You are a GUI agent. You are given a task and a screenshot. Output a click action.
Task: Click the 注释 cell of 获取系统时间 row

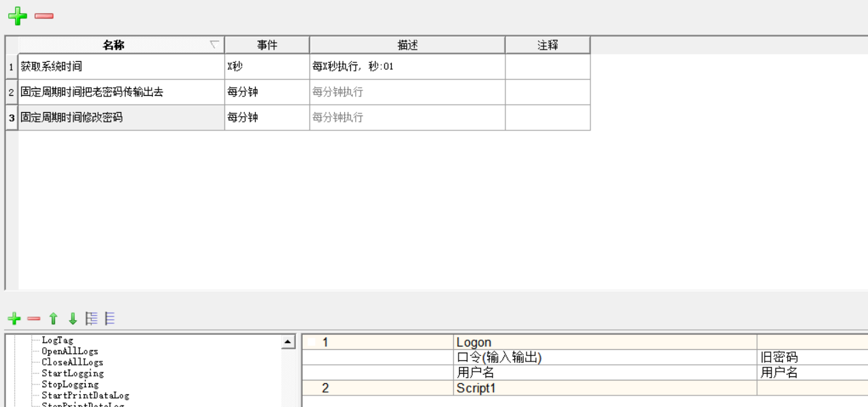pyautogui.click(x=548, y=67)
